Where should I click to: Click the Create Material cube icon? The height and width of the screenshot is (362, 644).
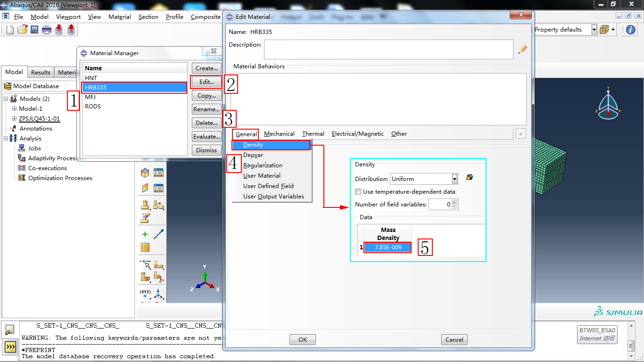[x=145, y=173]
